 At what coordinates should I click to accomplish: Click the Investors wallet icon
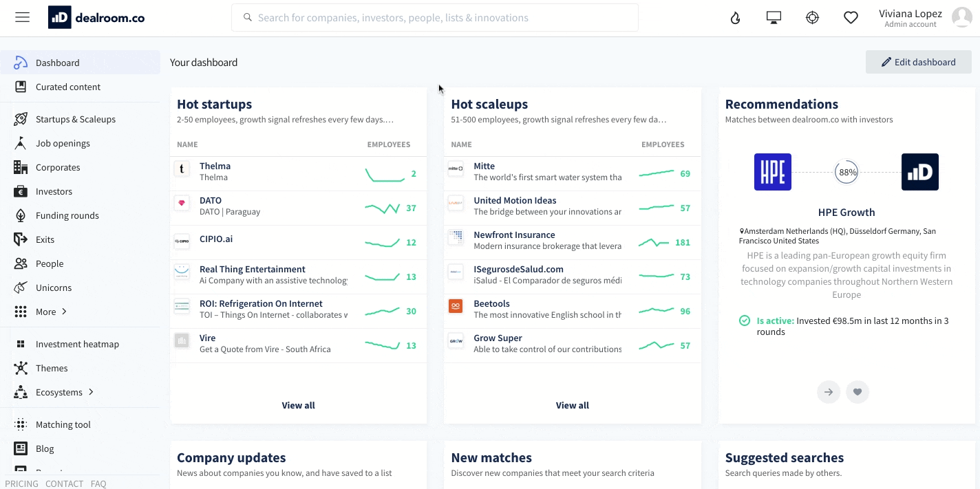click(x=21, y=191)
